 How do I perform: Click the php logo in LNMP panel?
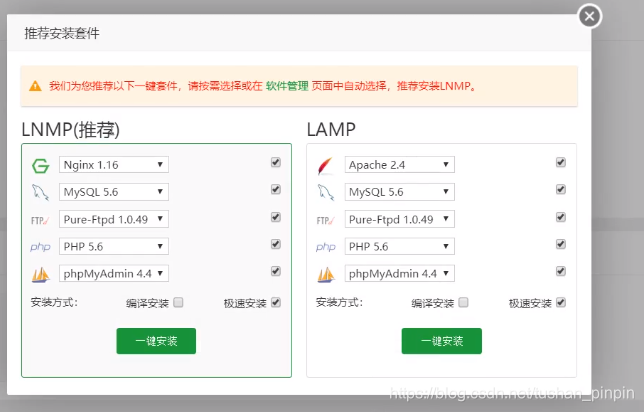pyautogui.click(x=40, y=247)
